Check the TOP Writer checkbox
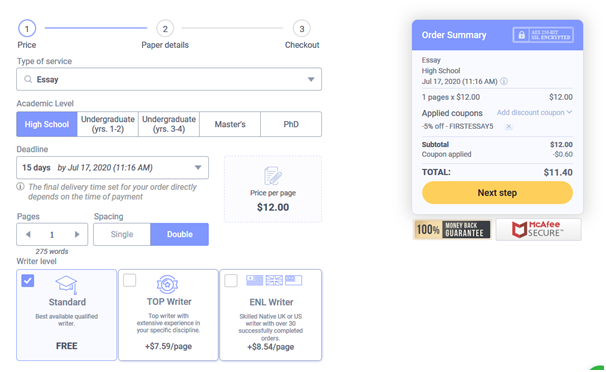Screen dimensions: 606x372 coord(129,280)
